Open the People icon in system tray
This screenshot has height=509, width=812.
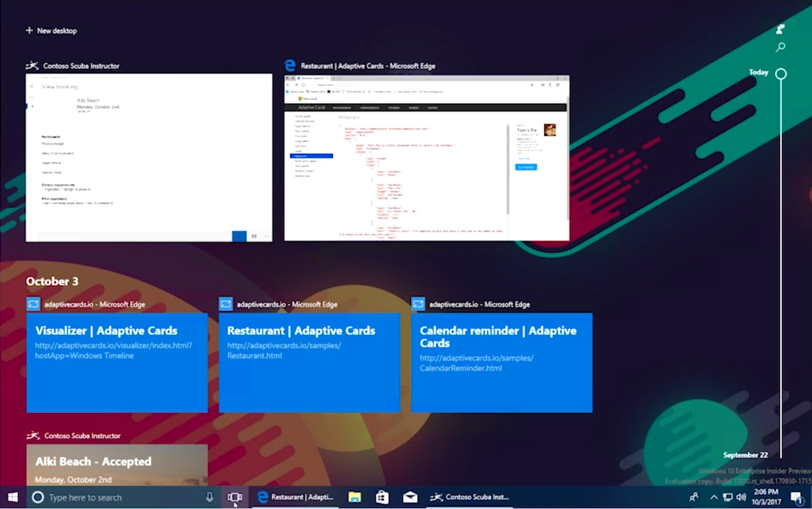(x=694, y=497)
